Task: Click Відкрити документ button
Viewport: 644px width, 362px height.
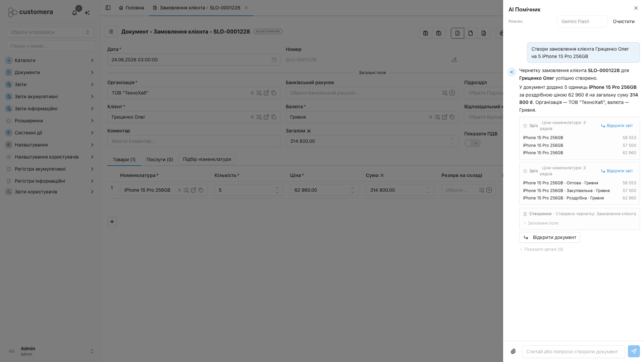Action: [x=549, y=237]
